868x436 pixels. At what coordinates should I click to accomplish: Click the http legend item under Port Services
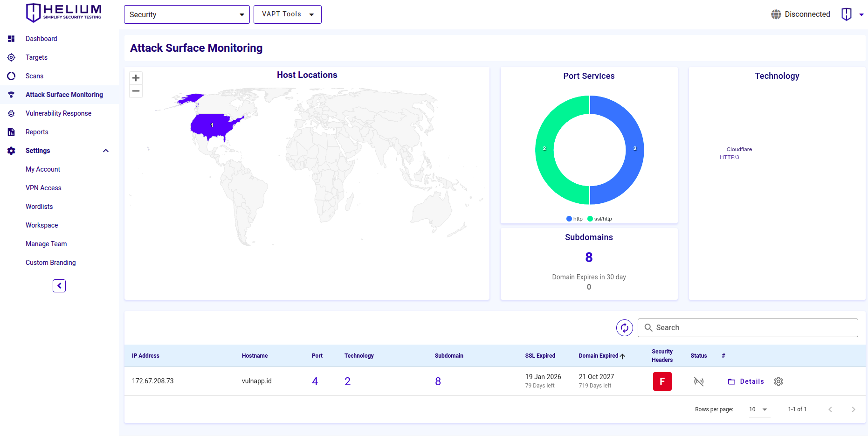click(574, 219)
